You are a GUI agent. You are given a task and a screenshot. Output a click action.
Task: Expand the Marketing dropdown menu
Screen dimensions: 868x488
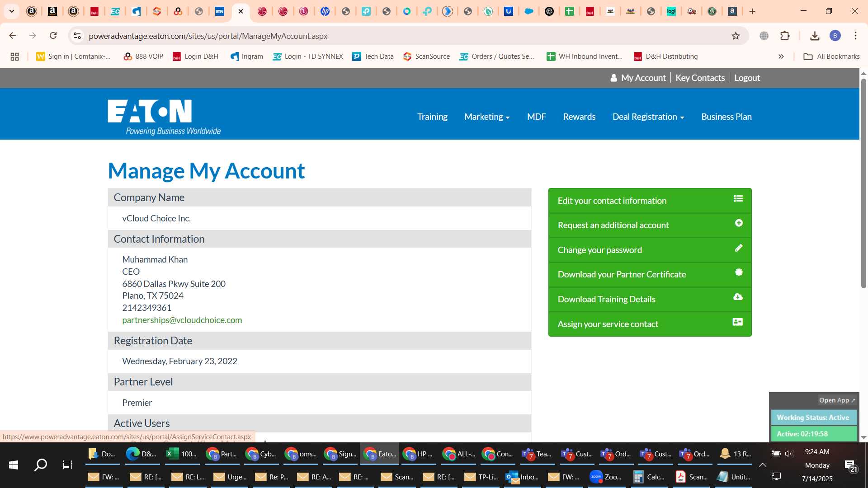(x=487, y=117)
